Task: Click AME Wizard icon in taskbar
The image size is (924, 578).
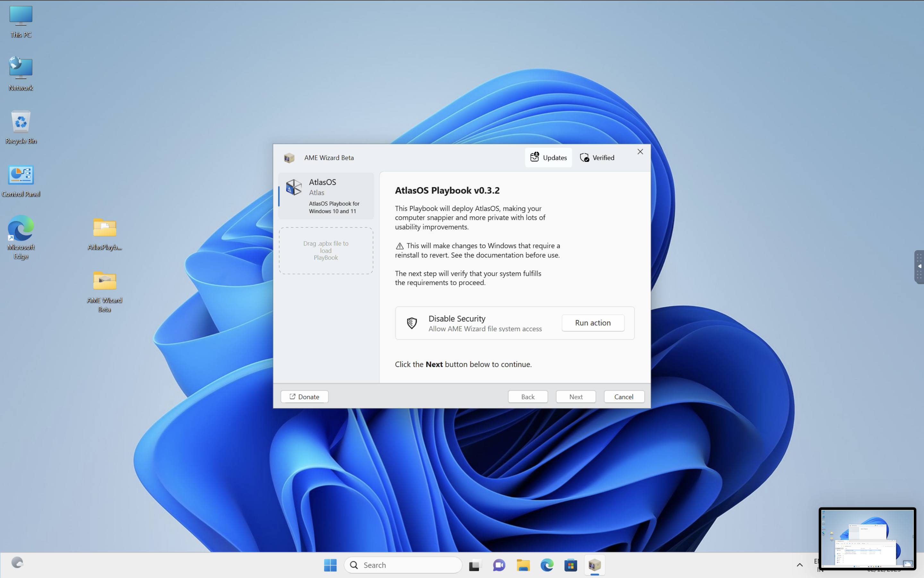Action: click(595, 565)
